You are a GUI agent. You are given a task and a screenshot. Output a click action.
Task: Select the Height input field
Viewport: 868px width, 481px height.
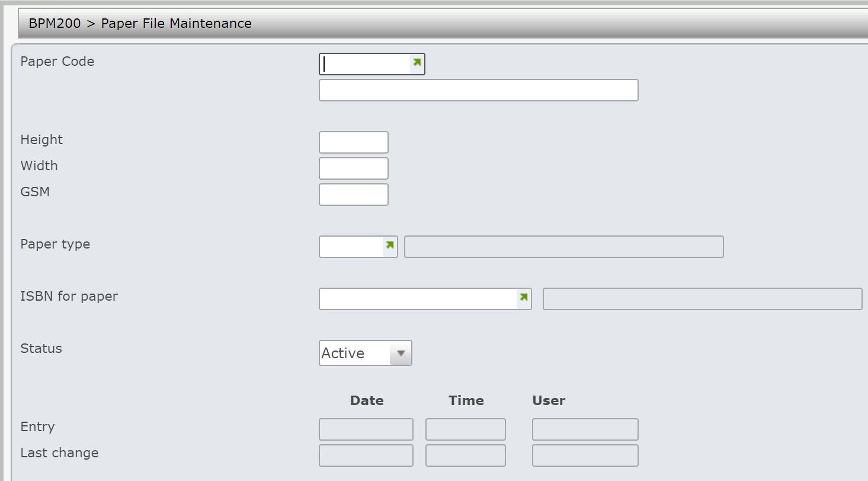353,142
